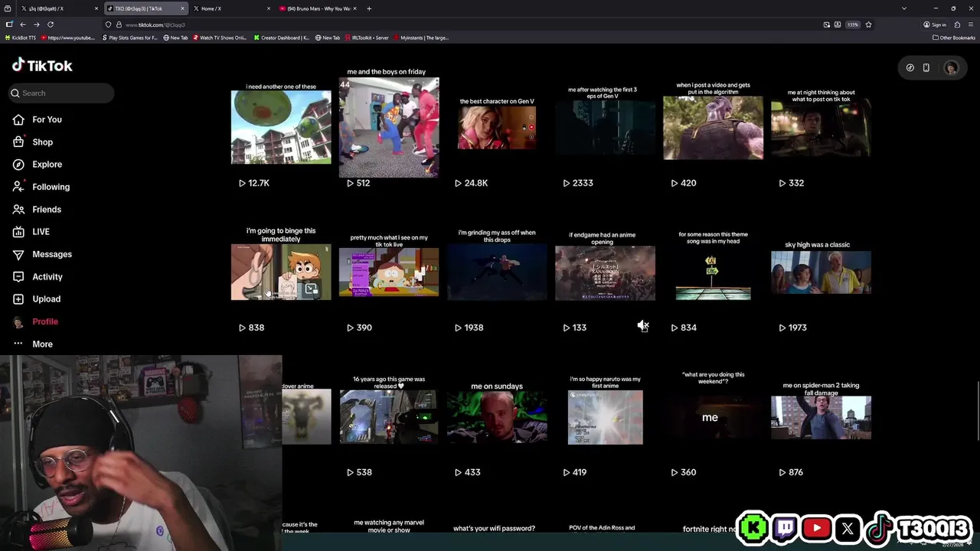Open the Other Bookmarks folder
The width and height of the screenshot is (980, 551).
click(x=953, y=37)
